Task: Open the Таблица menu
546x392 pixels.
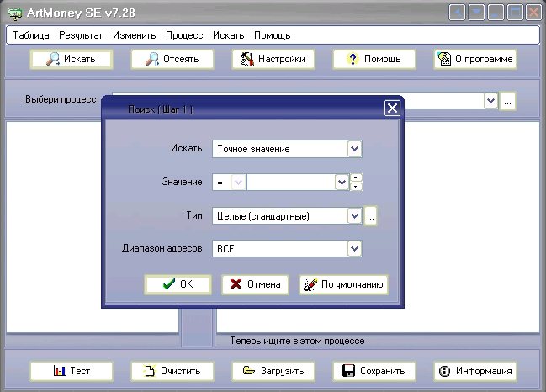Action: tap(31, 35)
